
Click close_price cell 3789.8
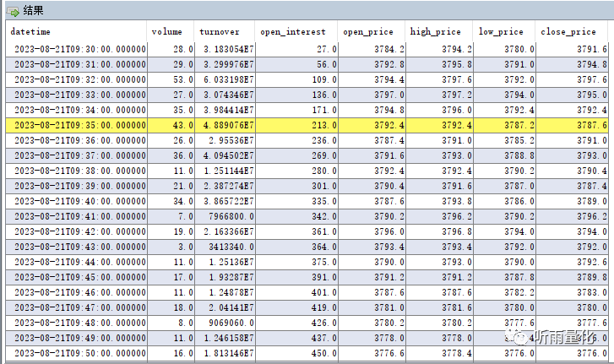(x=572, y=277)
